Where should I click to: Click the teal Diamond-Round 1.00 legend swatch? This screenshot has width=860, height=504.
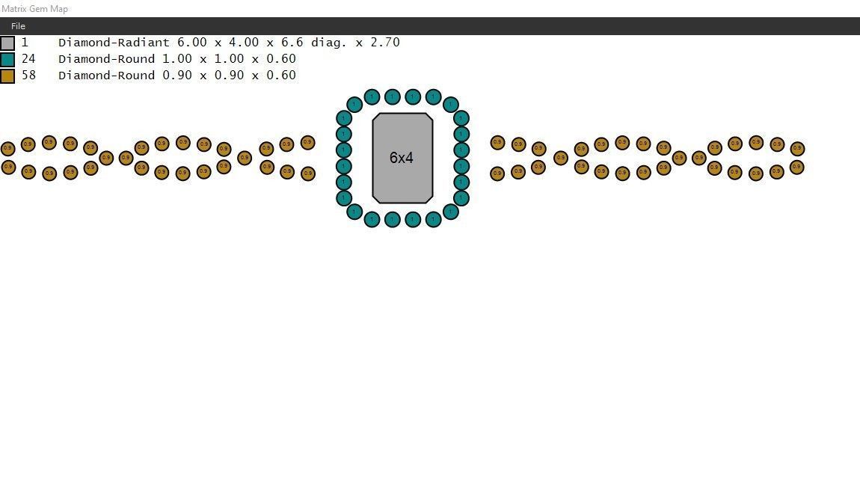tap(7, 59)
